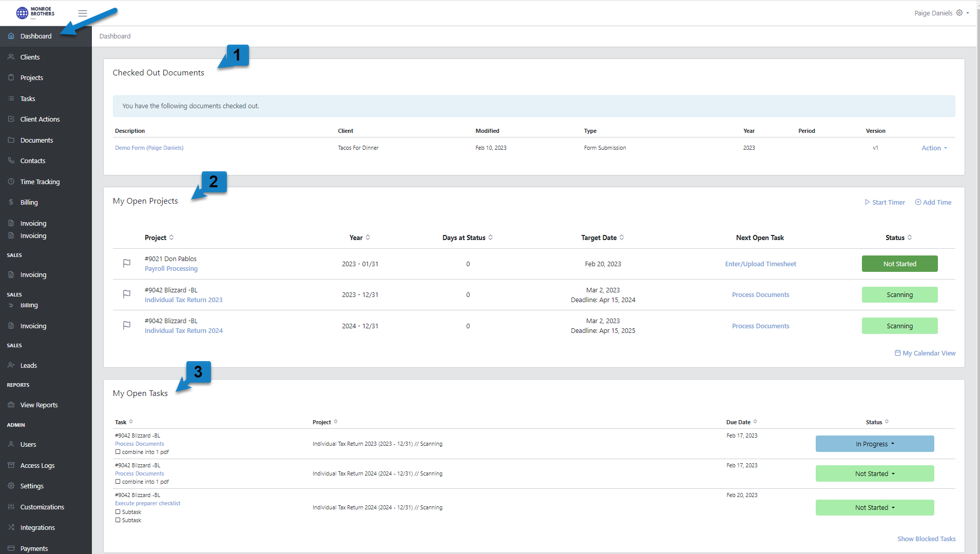Tick the first Subtask checkbox

tap(118, 512)
